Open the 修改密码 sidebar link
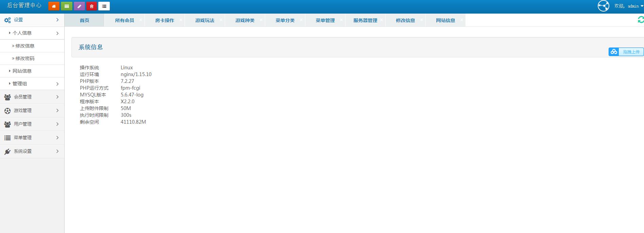This screenshot has height=233, width=644. [x=25, y=58]
